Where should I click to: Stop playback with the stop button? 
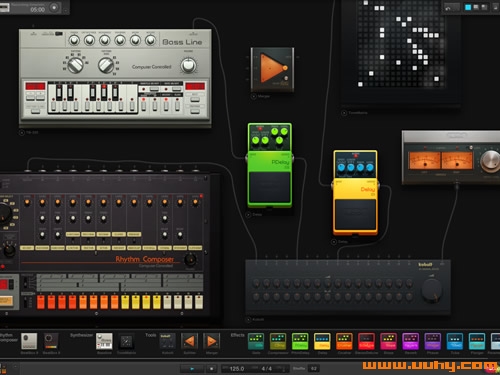(211, 369)
